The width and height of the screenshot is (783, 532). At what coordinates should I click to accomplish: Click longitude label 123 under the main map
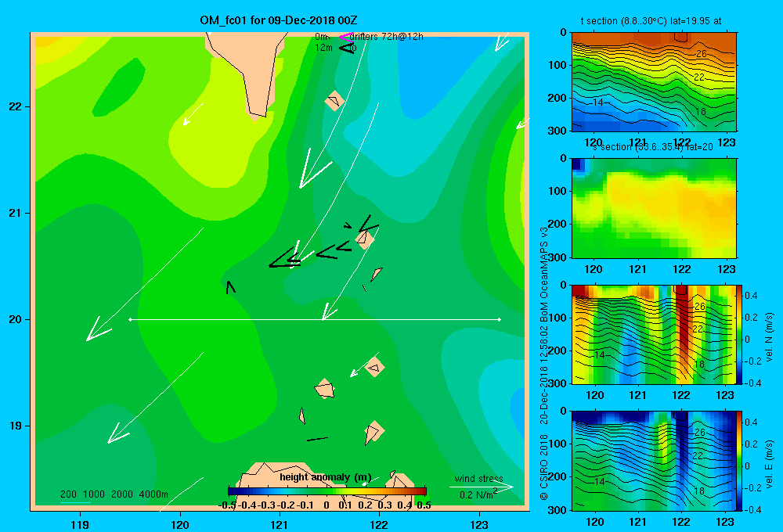pos(479,524)
